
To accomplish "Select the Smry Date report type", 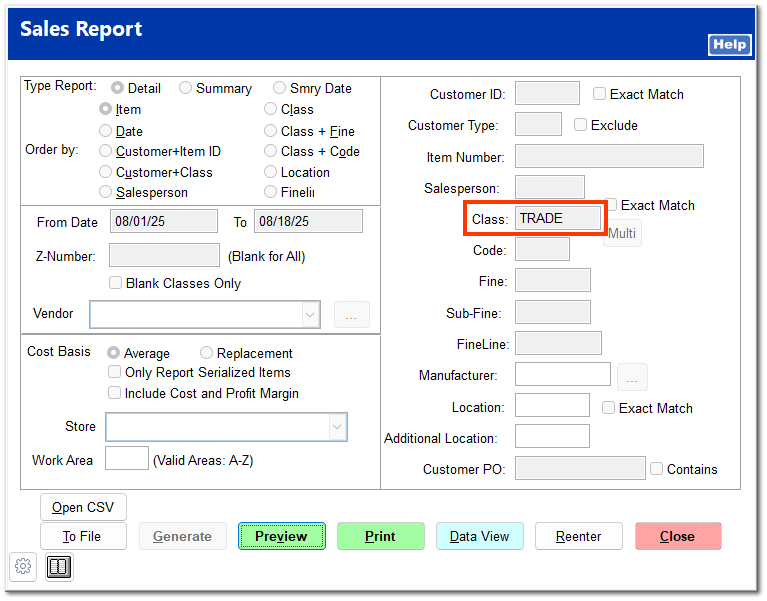I will 279,88.
